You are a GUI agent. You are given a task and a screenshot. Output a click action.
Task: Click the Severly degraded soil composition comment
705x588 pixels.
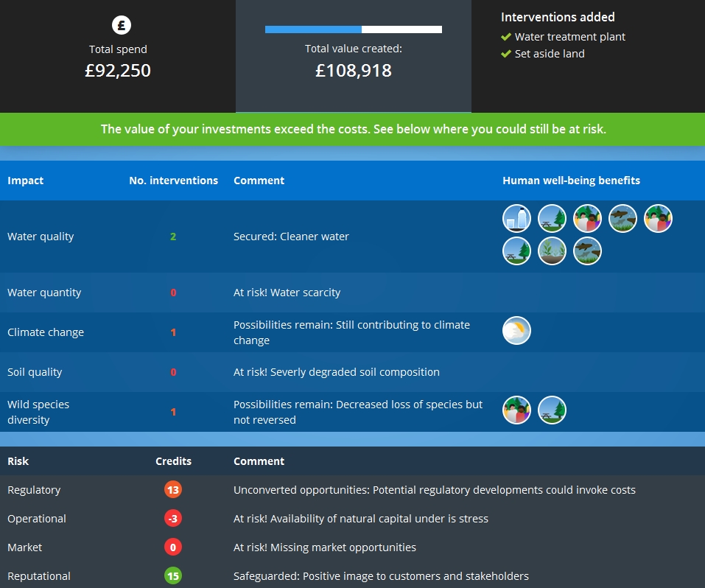coord(337,372)
